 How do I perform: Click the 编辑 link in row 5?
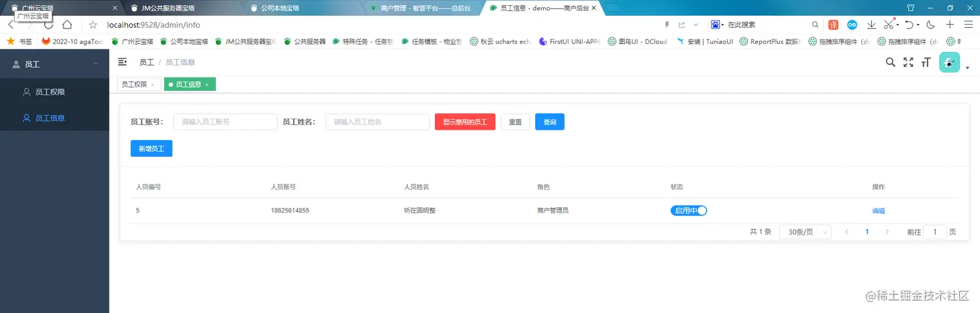[878, 211]
